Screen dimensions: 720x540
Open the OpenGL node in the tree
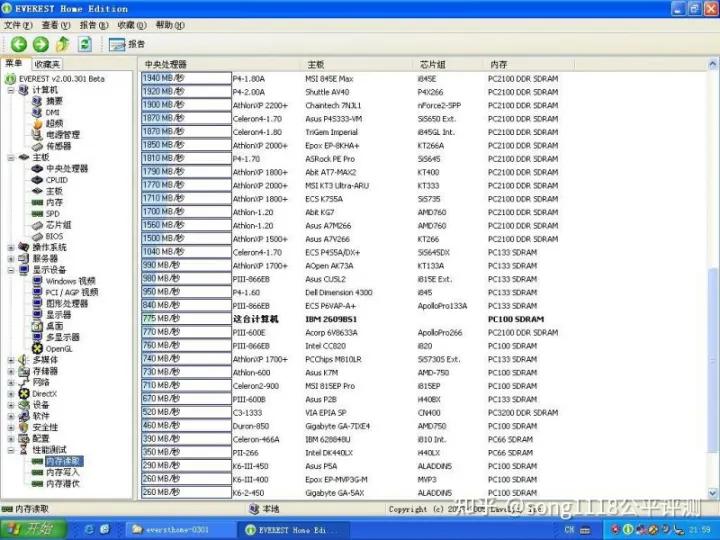click(58, 349)
